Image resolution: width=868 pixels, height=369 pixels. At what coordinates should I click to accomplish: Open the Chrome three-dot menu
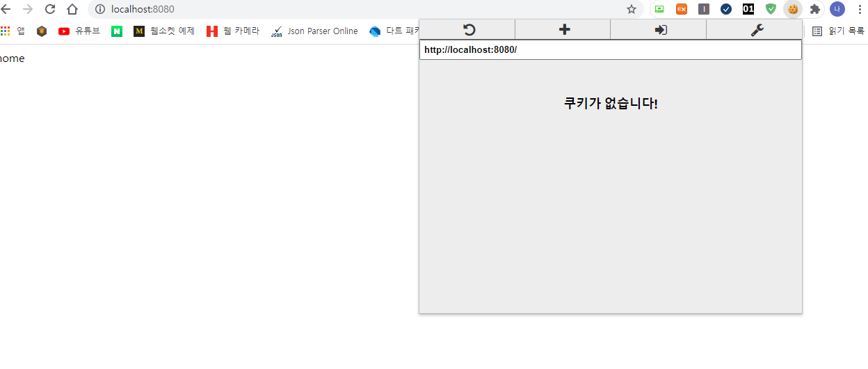860,9
